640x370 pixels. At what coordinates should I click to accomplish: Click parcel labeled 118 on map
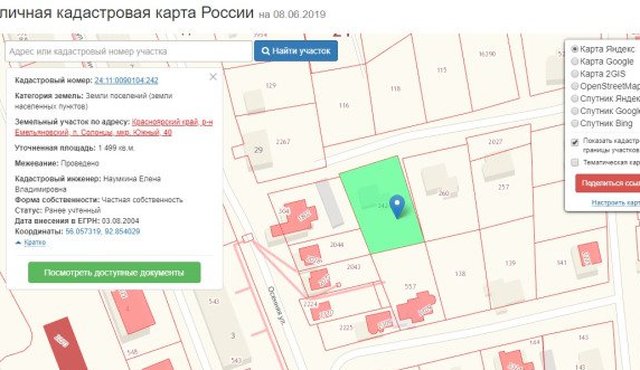[x=395, y=88]
